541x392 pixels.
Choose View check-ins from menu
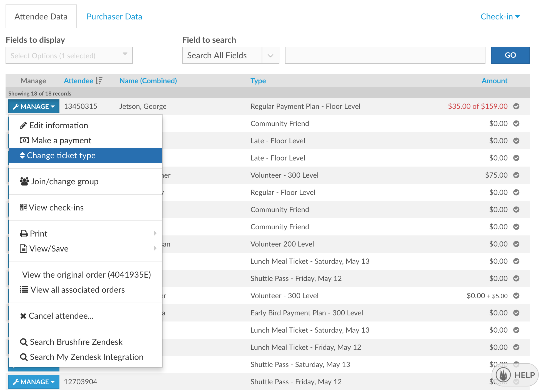click(86, 207)
